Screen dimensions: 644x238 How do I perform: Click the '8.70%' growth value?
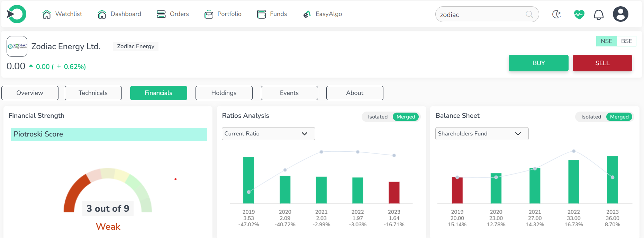[x=613, y=224]
